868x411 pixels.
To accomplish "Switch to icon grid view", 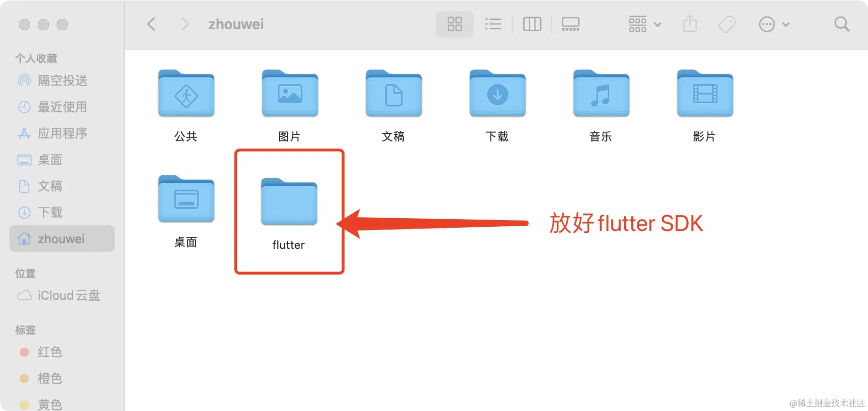I will tap(454, 24).
